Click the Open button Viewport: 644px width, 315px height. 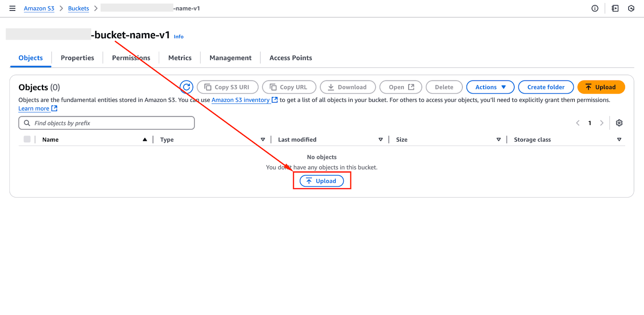[401, 87]
